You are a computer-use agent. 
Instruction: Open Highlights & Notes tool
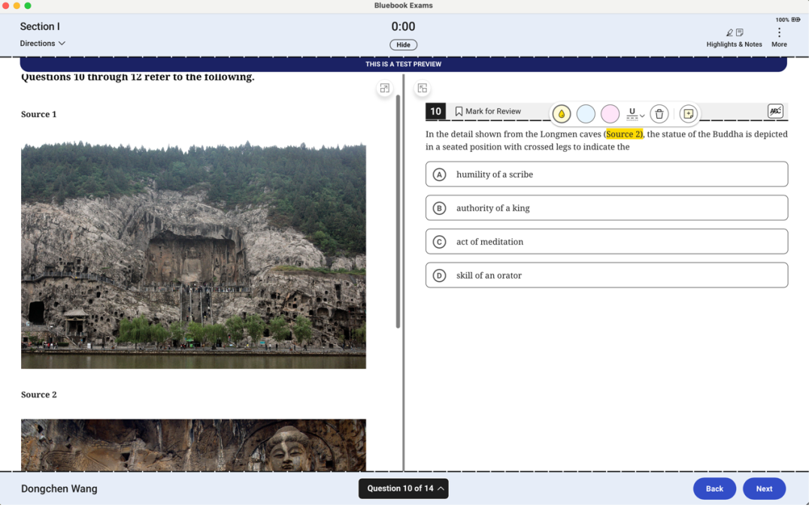click(734, 38)
